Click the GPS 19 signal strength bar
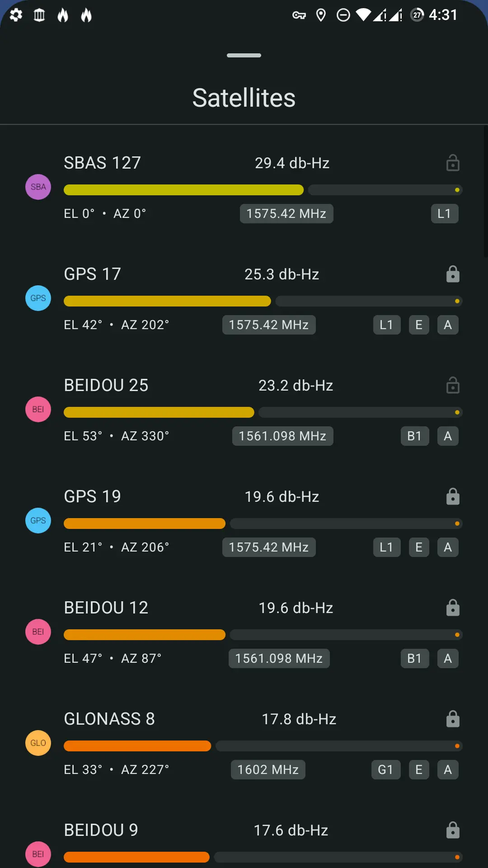 (263, 524)
